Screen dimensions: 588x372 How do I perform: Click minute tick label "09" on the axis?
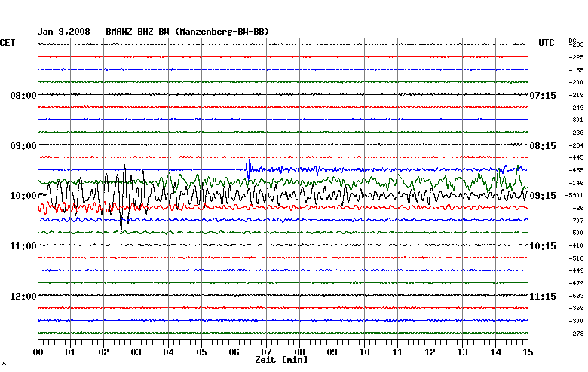pos(332,352)
